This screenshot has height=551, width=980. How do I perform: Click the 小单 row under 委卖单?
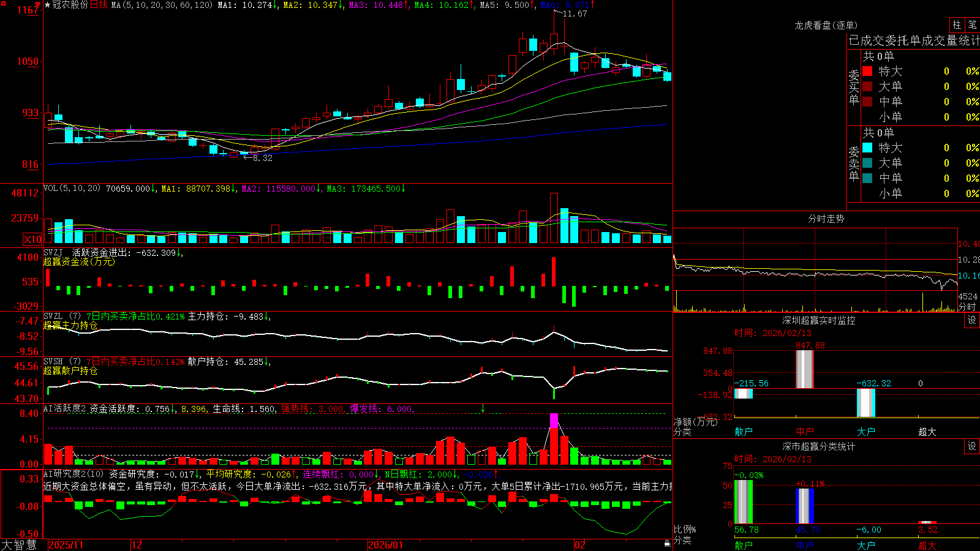click(921, 193)
